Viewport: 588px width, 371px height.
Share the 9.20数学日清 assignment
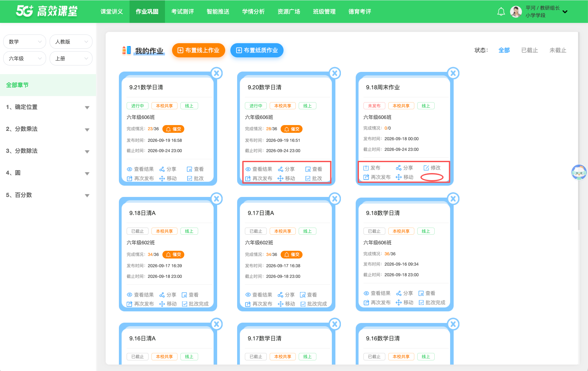tap(286, 169)
